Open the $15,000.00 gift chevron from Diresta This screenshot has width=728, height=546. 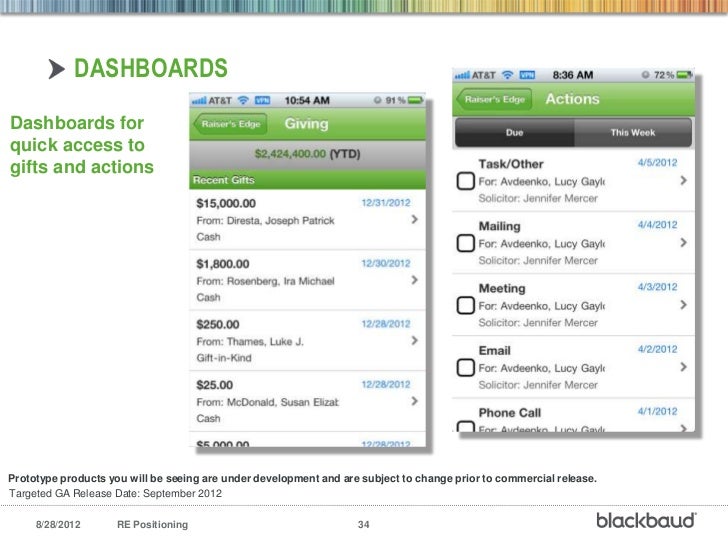(x=415, y=219)
